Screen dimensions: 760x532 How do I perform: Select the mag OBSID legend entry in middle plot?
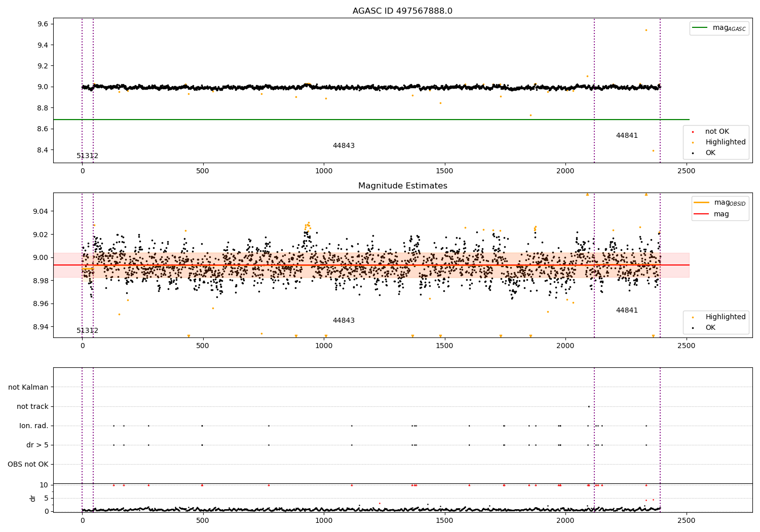pyautogui.click(x=719, y=203)
